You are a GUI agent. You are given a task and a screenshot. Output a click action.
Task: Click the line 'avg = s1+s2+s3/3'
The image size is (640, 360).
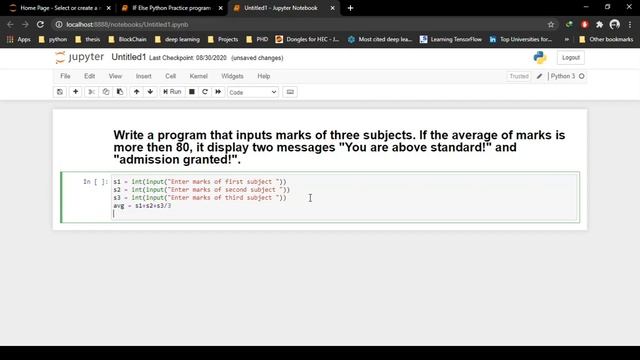tap(142, 206)
